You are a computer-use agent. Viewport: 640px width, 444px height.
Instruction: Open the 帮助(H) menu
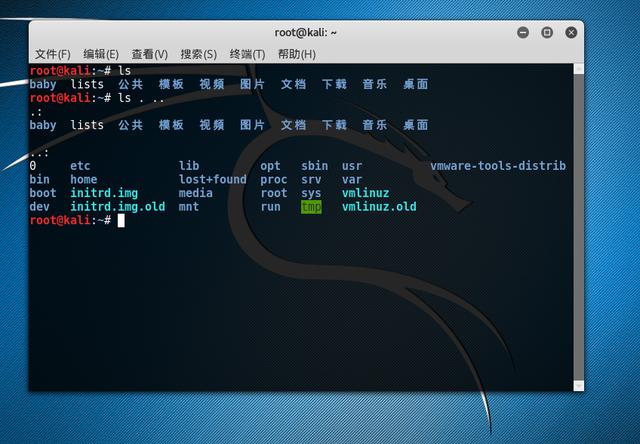point(296,54)
